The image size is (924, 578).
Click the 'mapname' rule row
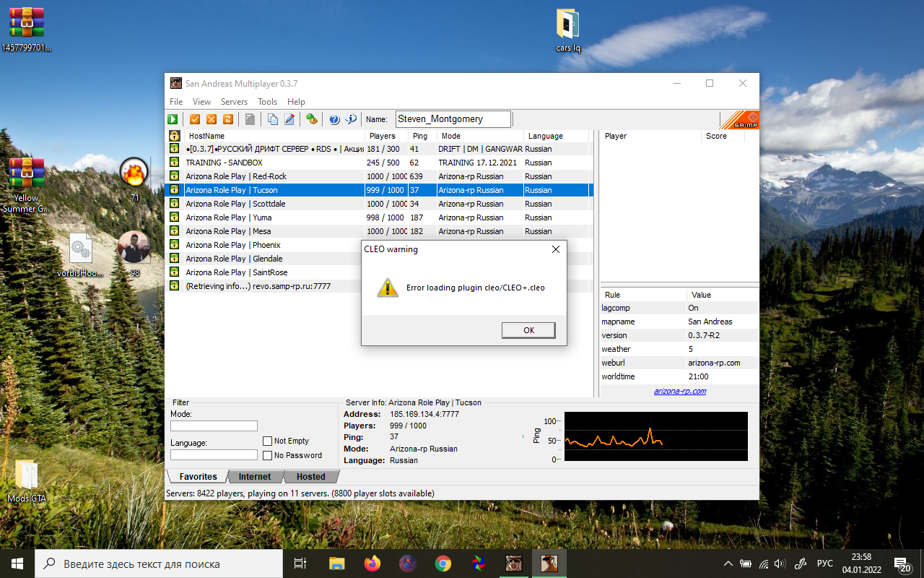point(679,322)
